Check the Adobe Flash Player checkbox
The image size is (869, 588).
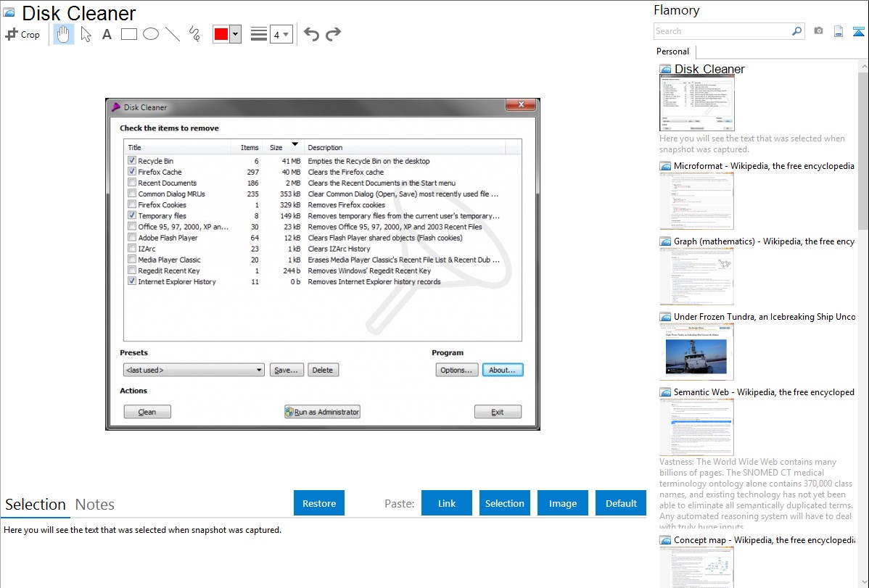[x=132, y=237]
